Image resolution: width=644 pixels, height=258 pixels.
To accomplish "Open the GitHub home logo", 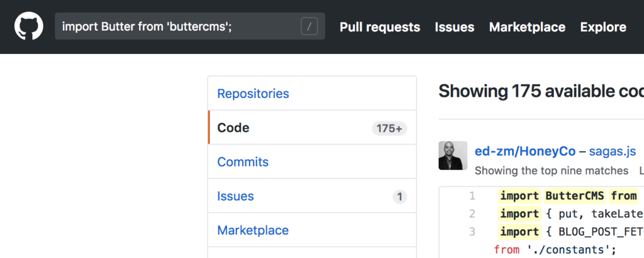I will pos(29,26).
